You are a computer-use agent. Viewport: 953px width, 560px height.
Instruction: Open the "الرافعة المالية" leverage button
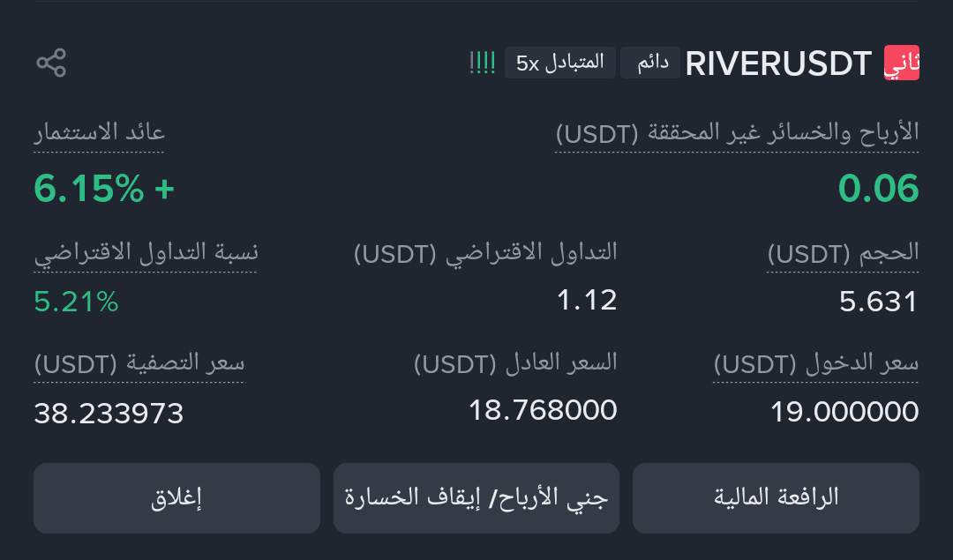click(x=776, y=497)
